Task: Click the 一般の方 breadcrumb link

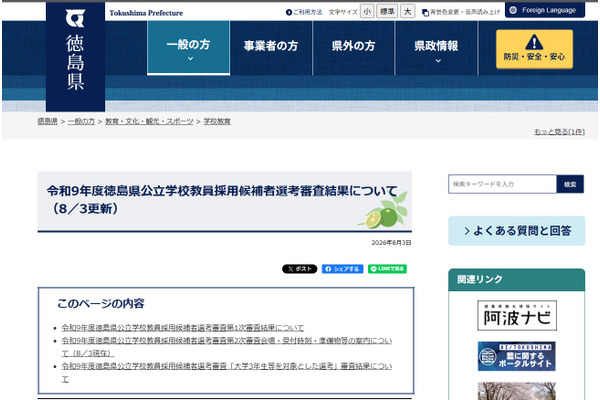Action: pyautogui.click(x=81, y=121)
